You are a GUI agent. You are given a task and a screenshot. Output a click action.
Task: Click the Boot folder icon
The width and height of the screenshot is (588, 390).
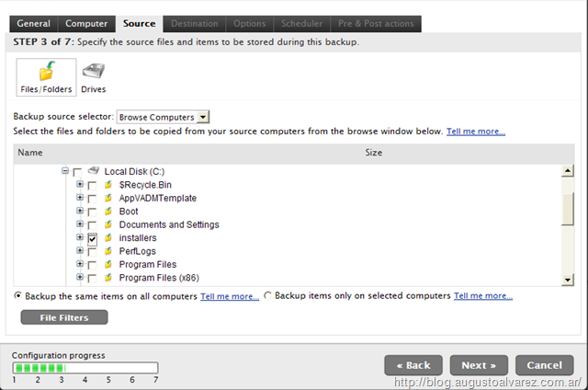(108, 212)
